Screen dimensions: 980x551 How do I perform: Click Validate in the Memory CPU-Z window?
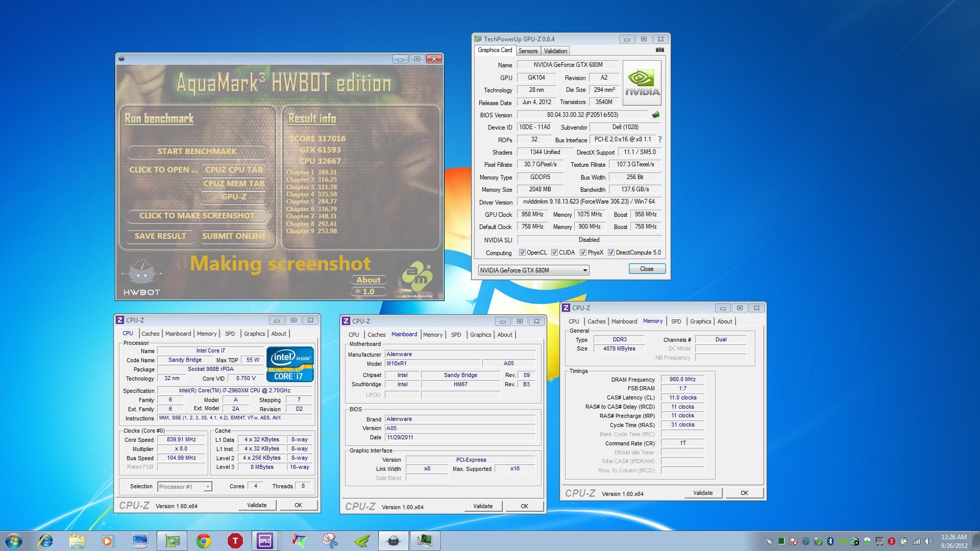point(702,493)
